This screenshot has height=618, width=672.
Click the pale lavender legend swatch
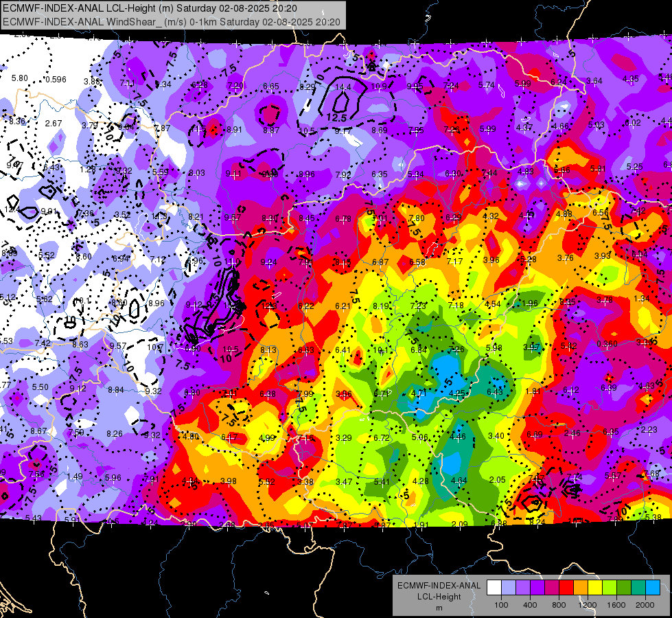coord(508,588)
